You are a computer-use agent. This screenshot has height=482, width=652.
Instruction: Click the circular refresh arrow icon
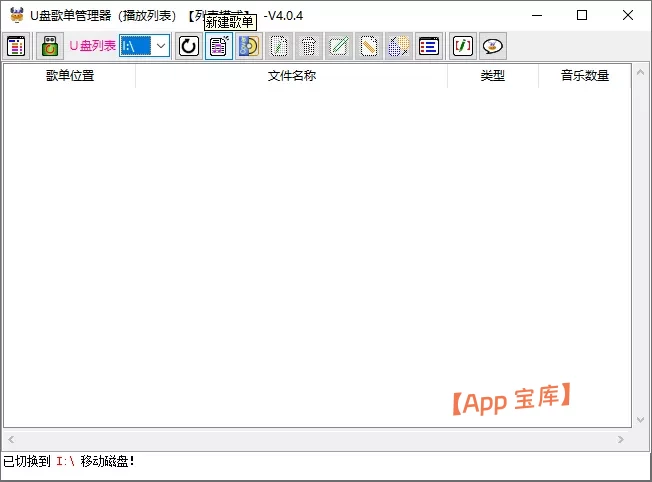pos(189,46)
